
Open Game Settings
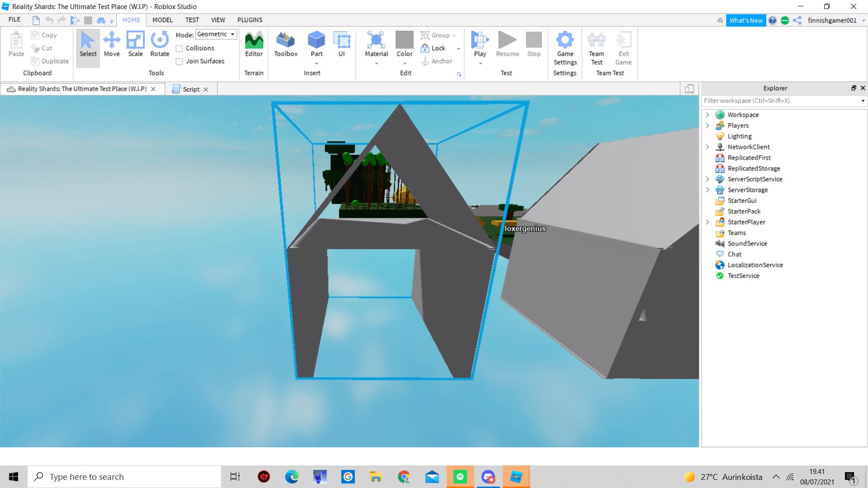pos(565,48)
